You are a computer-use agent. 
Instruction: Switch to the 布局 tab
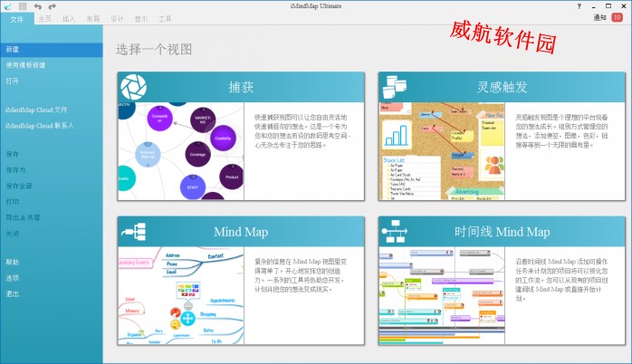(93, 19)
